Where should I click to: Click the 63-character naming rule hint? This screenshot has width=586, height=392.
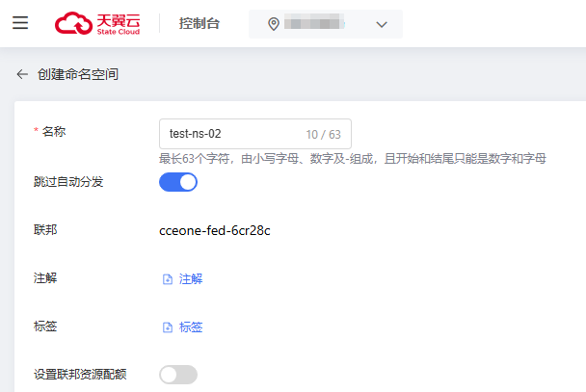[x=353, y=158]
